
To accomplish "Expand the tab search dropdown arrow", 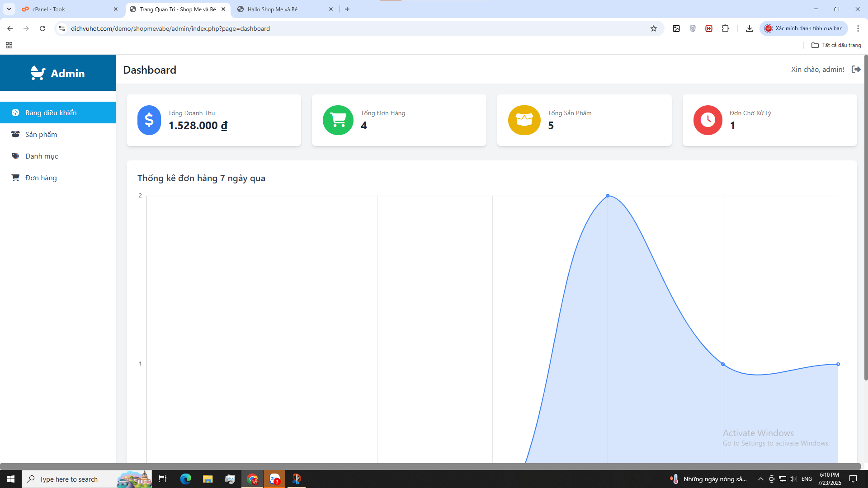I will point(9,9).
